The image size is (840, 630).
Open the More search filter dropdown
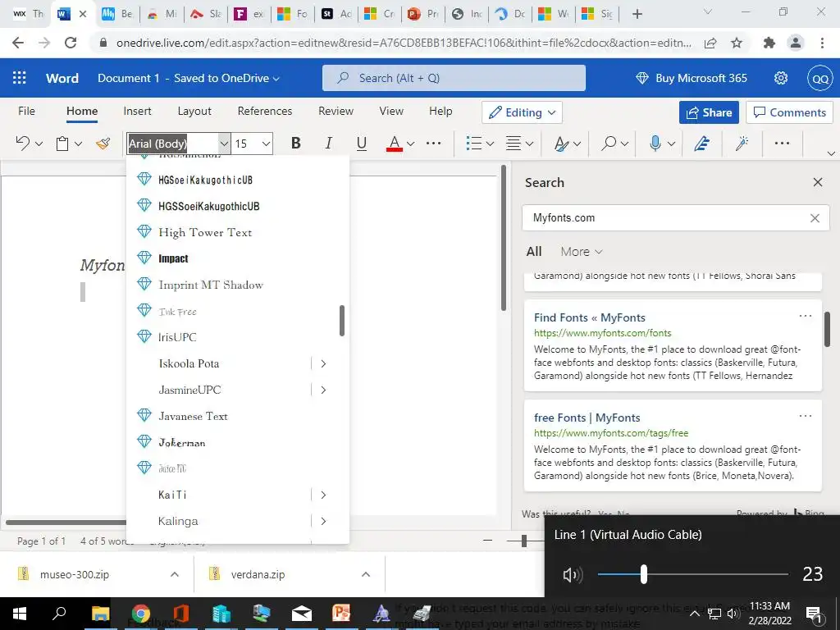click(x=582, y=251)
